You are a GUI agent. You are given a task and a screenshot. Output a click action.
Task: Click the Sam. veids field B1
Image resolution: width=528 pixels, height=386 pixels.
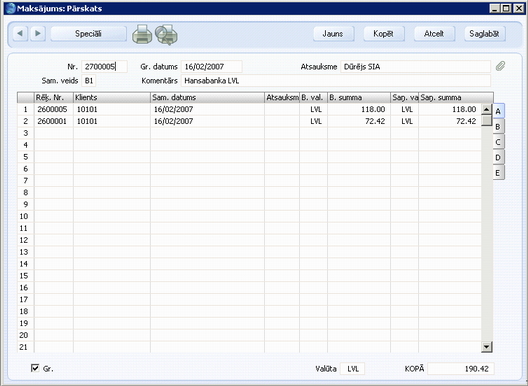coord(89,81)
